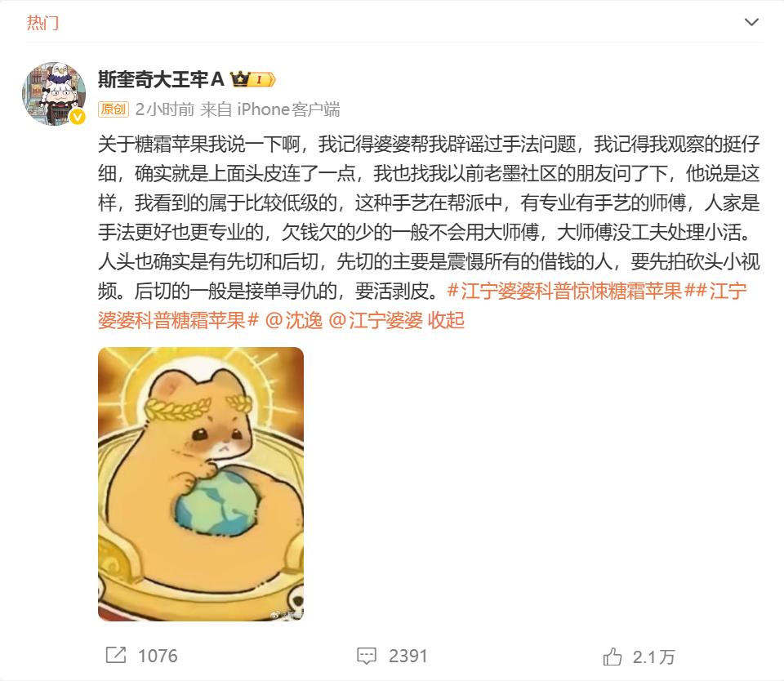
Task: Open the user's profile avatar
Action: pos(54,94)
